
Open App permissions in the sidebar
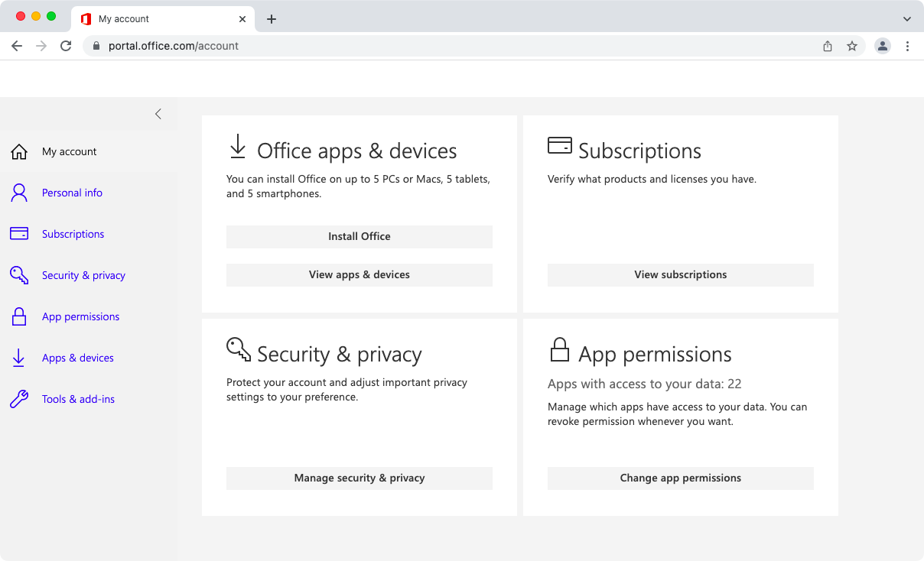(x=81, y=316)
